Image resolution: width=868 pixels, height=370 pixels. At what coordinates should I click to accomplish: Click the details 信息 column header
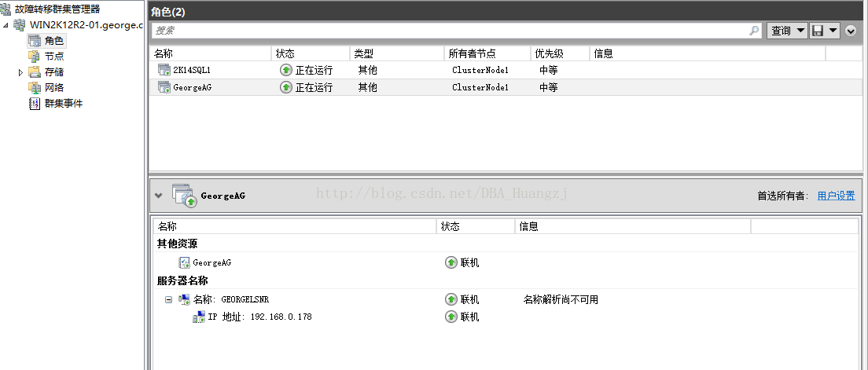633,226
